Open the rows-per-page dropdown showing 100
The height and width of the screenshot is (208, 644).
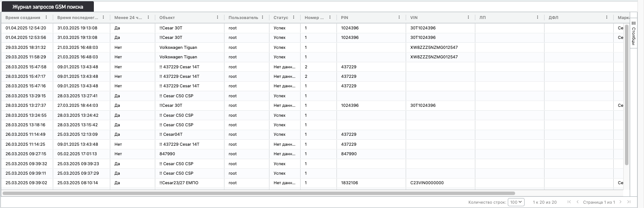pos(516,202)
